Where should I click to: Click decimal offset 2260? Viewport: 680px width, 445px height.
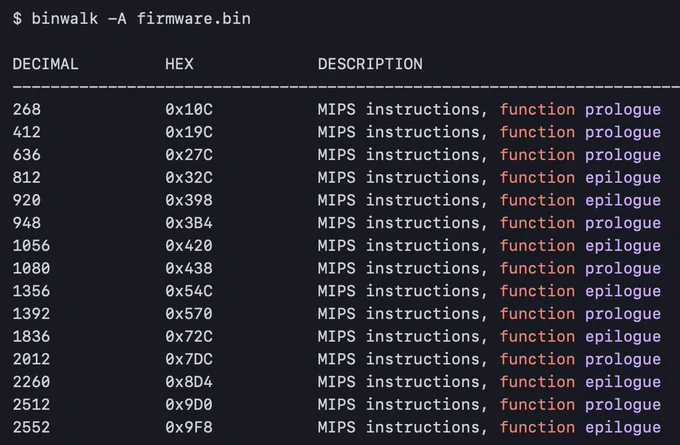[31, 382]
